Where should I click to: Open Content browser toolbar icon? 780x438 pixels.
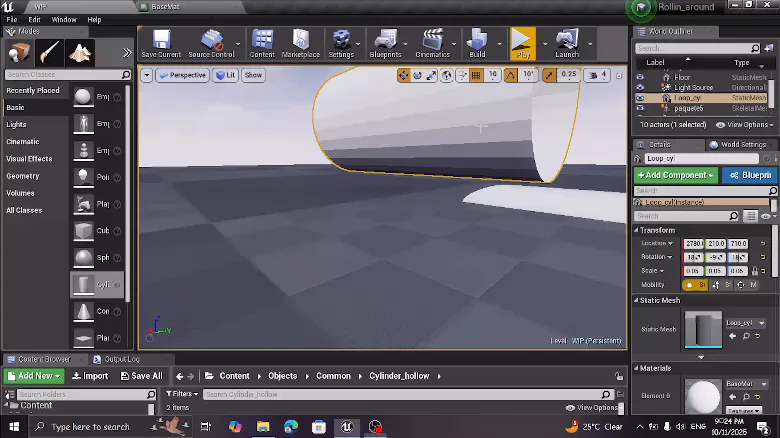coord(262,44)
